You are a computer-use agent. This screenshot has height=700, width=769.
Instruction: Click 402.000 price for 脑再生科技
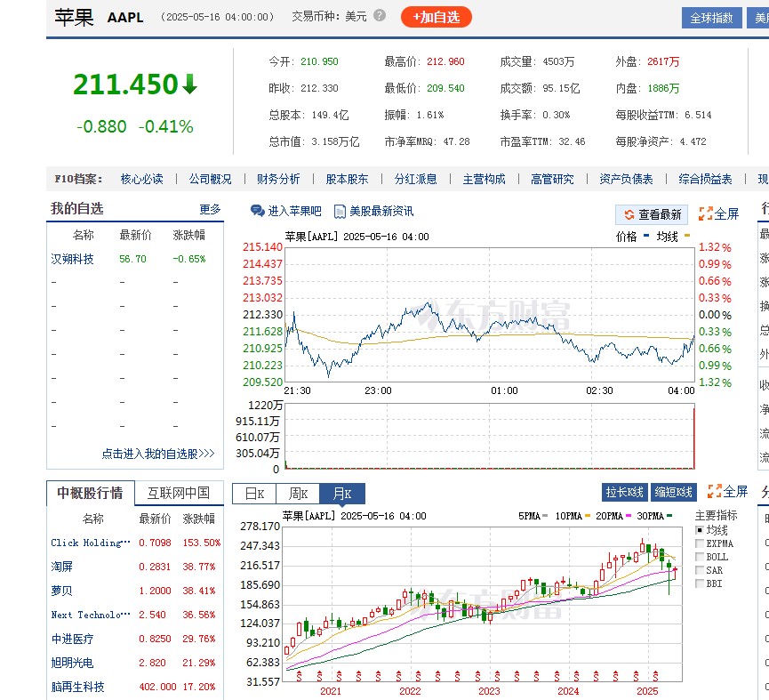(157, 687)
